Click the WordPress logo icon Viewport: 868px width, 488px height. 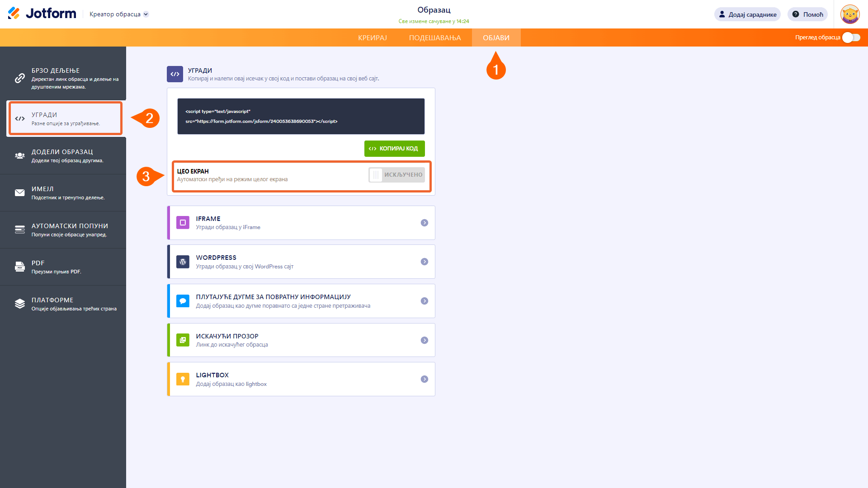point(183,262)
